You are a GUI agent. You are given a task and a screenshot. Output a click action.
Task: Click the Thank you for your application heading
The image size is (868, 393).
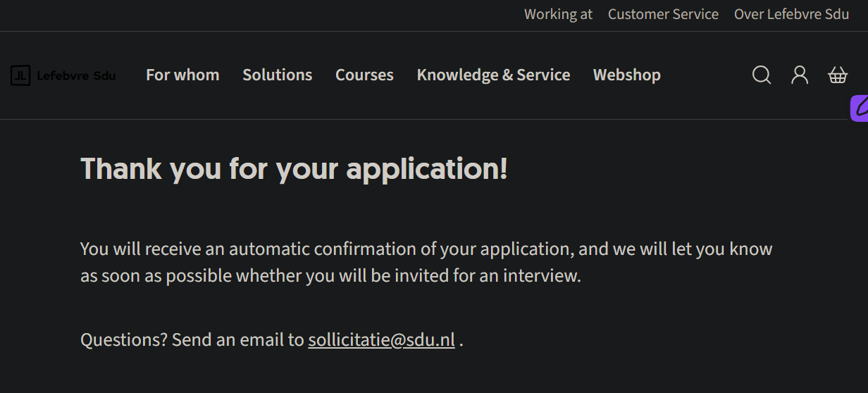click(x=294, y=169)
